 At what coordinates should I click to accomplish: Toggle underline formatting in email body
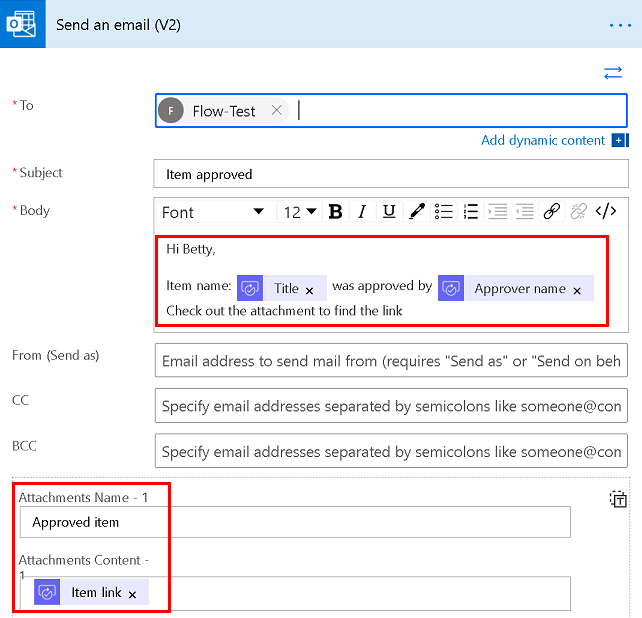[x=389, y=211]
